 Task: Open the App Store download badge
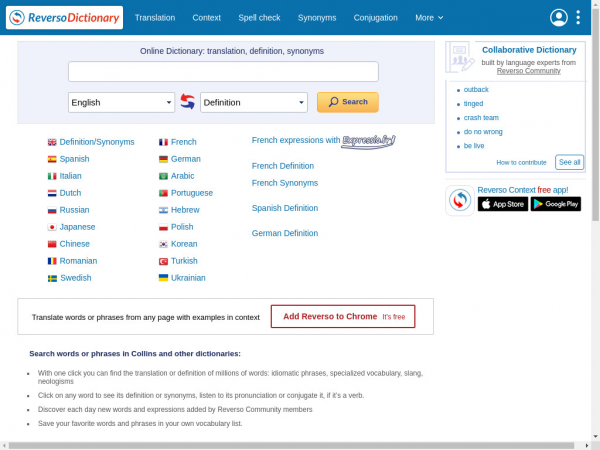[x=503, y=204]
